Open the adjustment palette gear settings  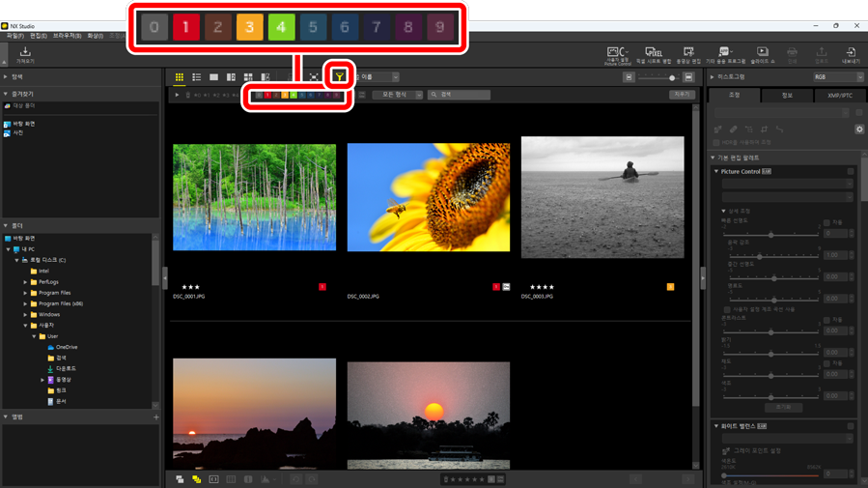(859, 129)
